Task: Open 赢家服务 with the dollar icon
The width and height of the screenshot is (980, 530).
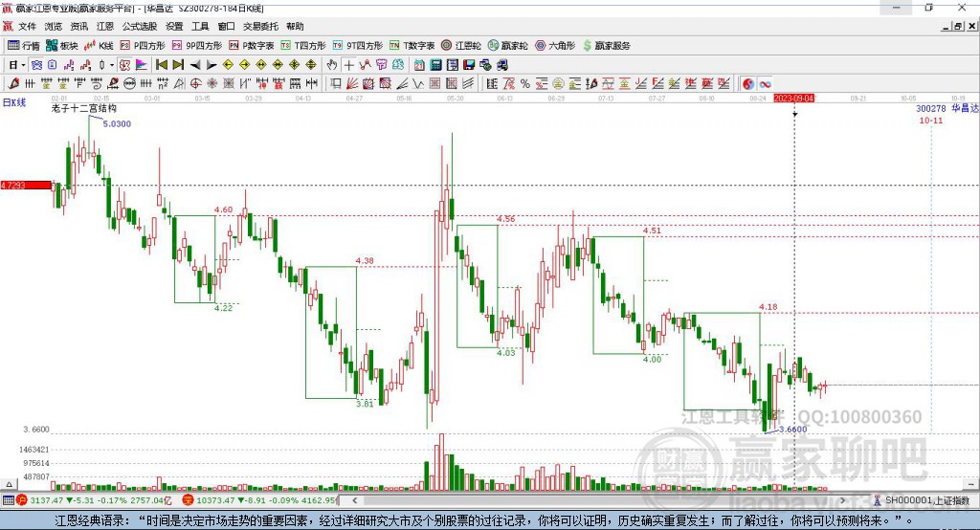Action: (606, 46)
